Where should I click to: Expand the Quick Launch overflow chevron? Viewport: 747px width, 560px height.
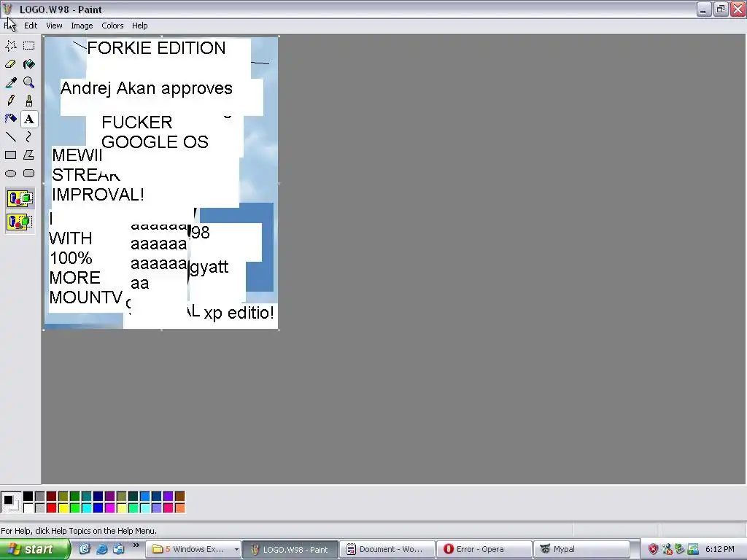[x=136, y=545]
